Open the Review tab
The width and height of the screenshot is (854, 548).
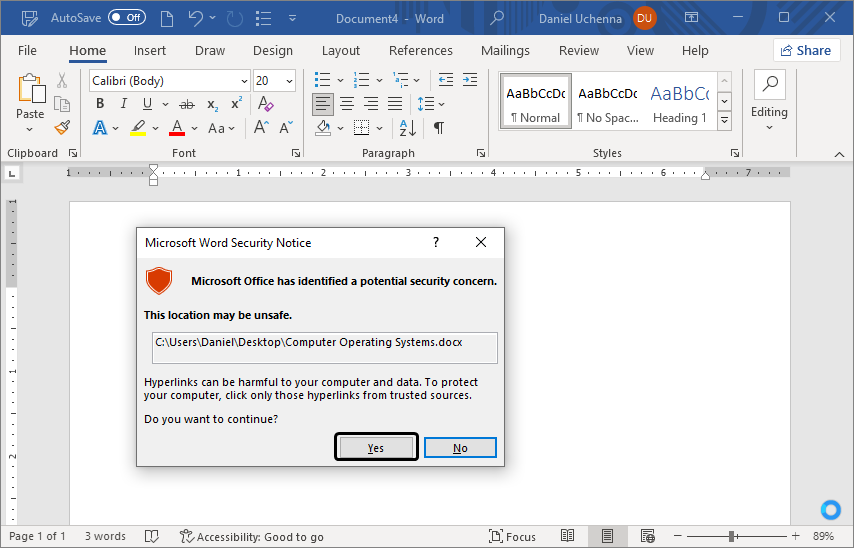point(578,51)
